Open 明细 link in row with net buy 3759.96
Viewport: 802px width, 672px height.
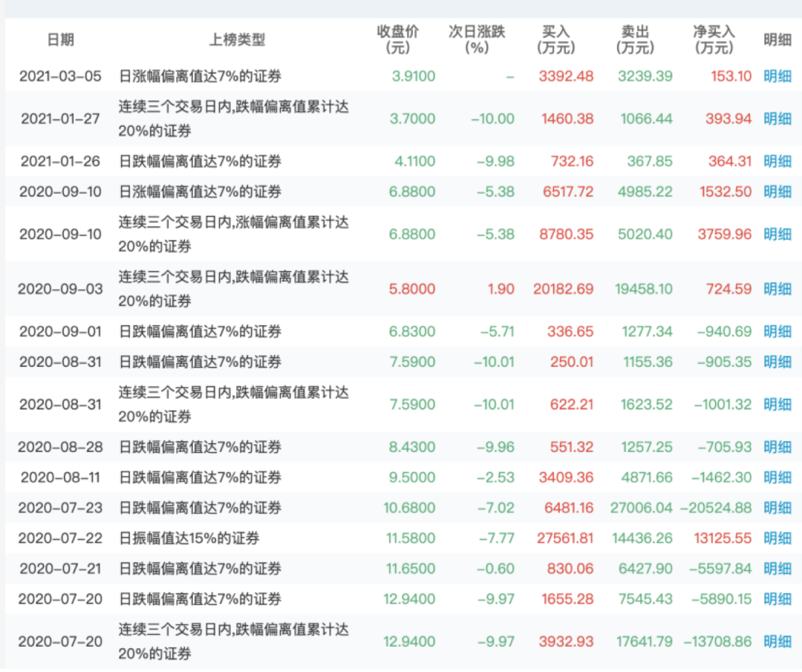pos(777,234)
